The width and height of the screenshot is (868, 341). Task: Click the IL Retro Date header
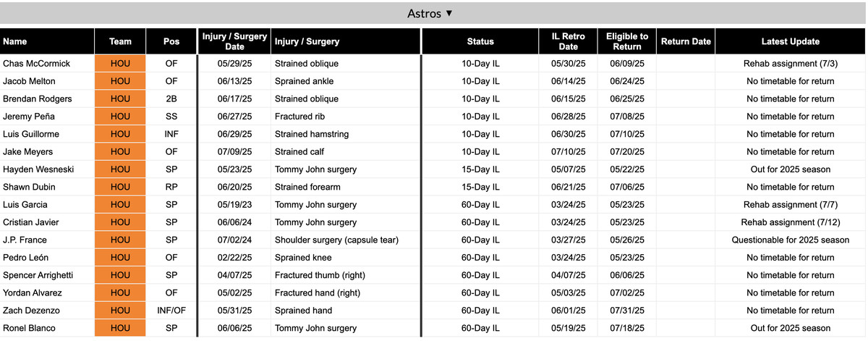569,41
